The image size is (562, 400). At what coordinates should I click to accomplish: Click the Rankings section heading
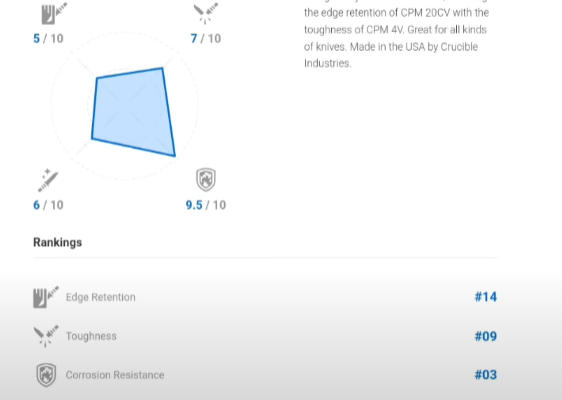(x=58, y=243)
